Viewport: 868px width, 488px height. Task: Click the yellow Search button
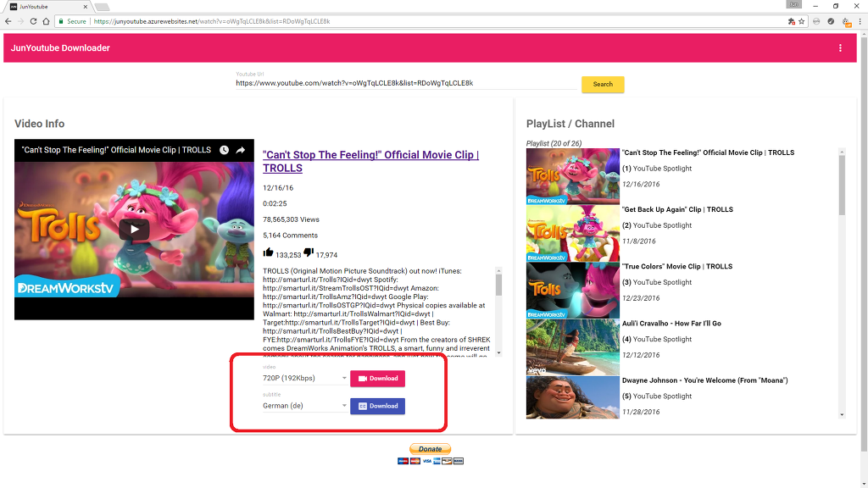pyautogui.click(x=603, y=84)
